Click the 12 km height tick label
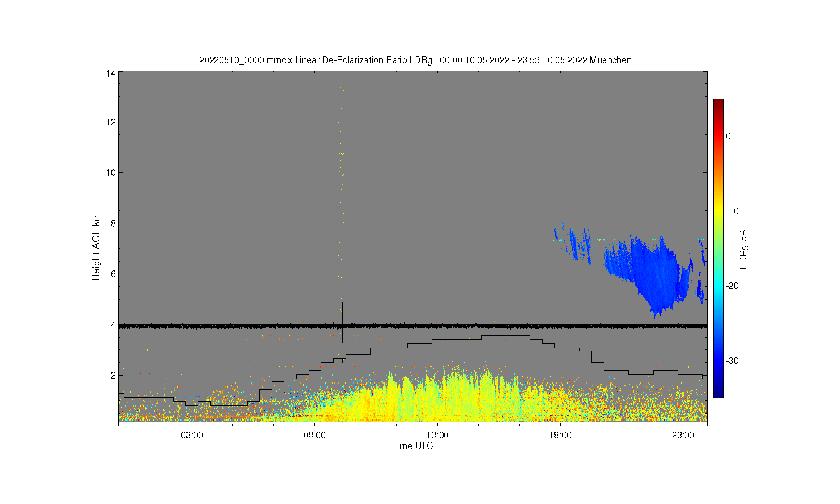 (x=111, y=122)
